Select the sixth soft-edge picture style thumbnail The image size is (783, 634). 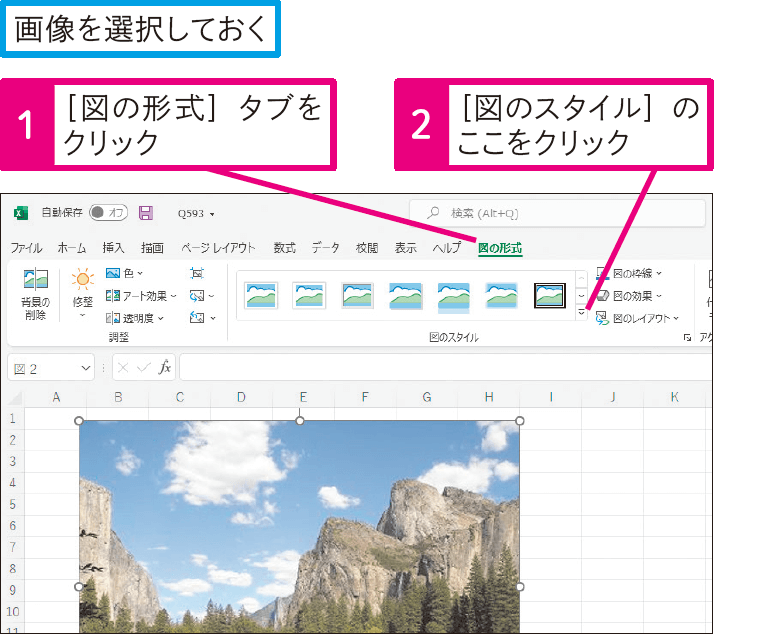click(501, 295)
